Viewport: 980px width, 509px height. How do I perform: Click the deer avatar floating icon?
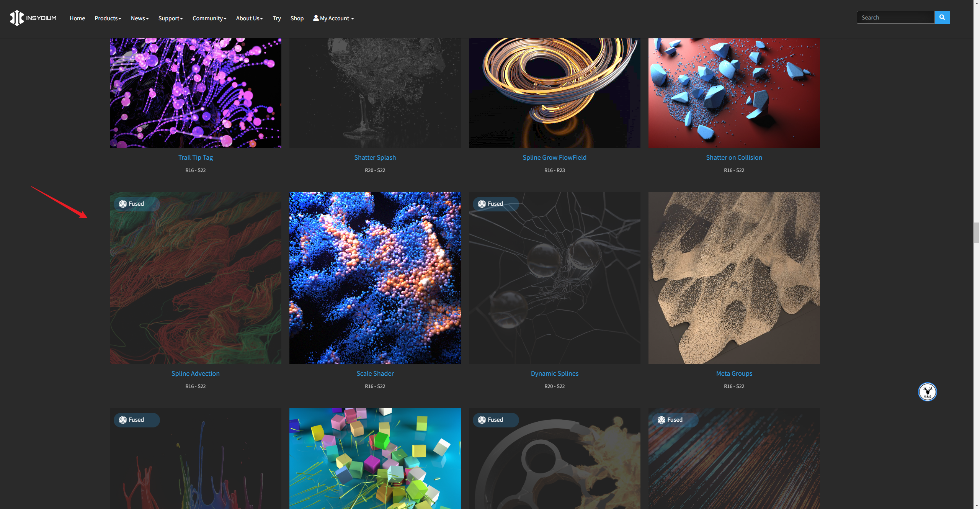[927, 391]
